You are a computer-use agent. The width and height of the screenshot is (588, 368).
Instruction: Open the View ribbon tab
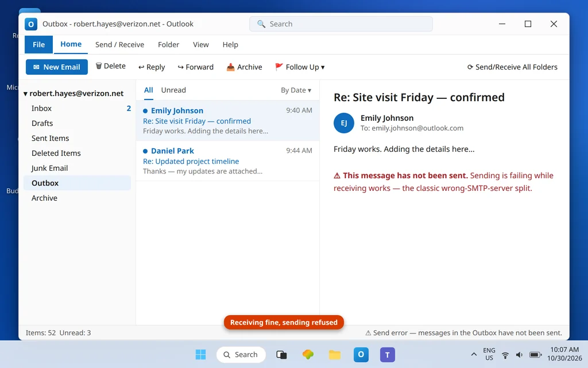tap(200, 45)
